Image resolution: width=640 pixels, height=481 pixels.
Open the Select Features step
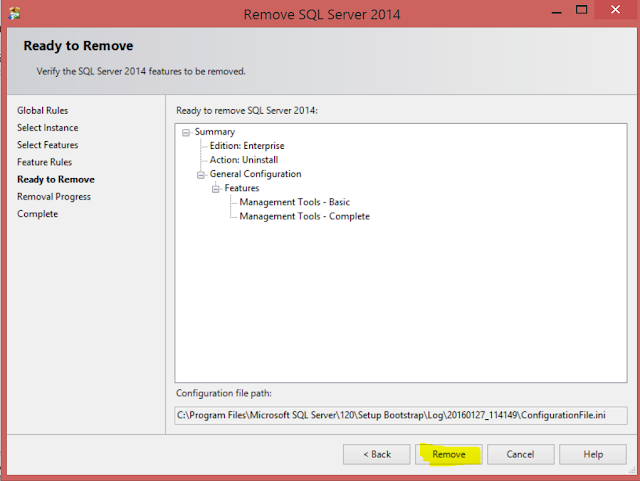(x=47, y=145)
